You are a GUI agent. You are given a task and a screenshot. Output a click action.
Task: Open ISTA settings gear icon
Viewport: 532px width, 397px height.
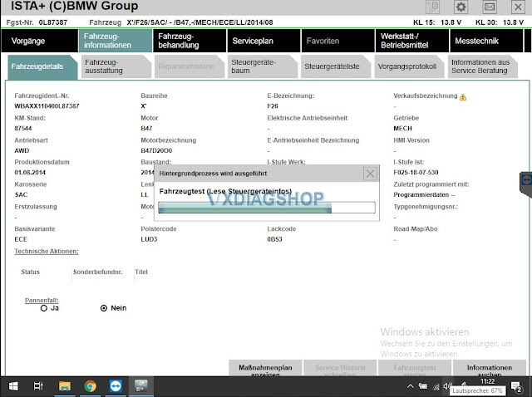[x=461, y=7]
